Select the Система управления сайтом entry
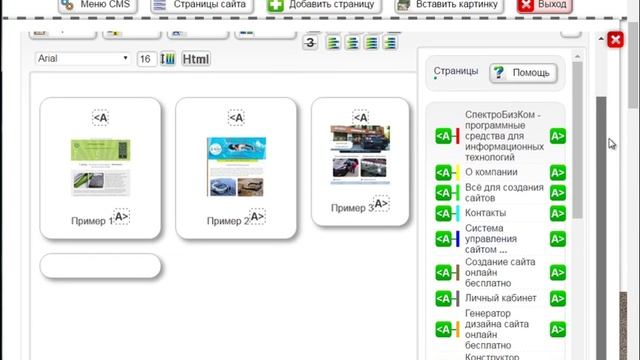The width and height of the screenshot is (640, 360). pyautogui.click(x=491, y=239)
